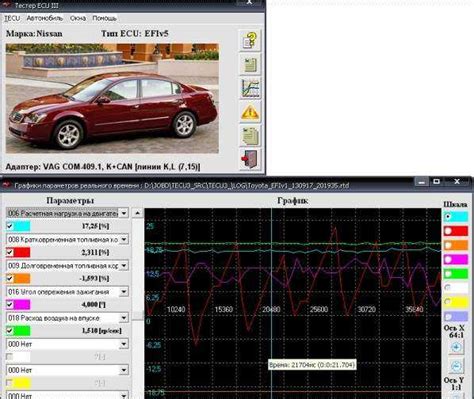
Task: Click the parameters list scroll-up arrow
Action: tap(138, 213)
